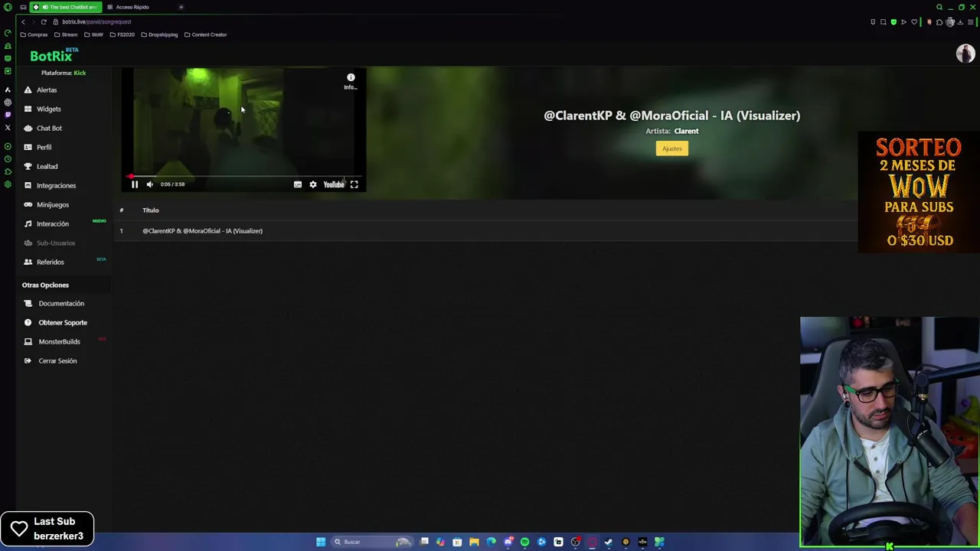Open Content Creator bookmarks folder
The image size is (980, 551).
click(206, 34)
